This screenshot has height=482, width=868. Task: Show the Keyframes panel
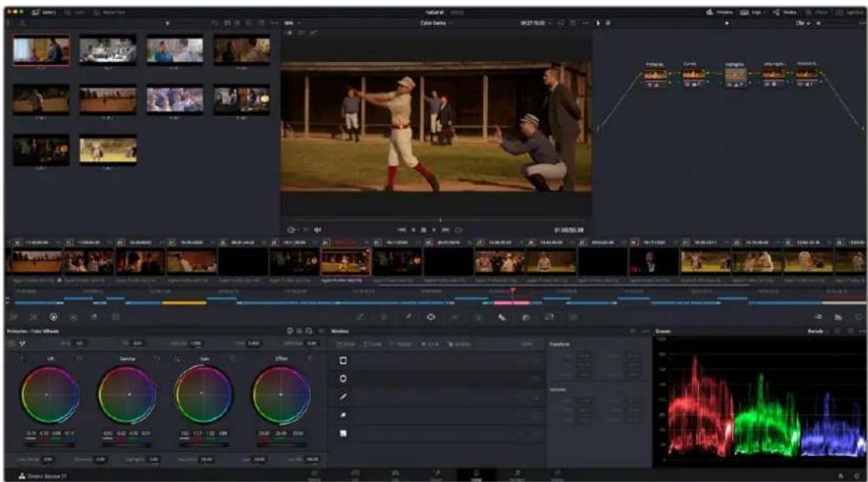click(818, 317)
